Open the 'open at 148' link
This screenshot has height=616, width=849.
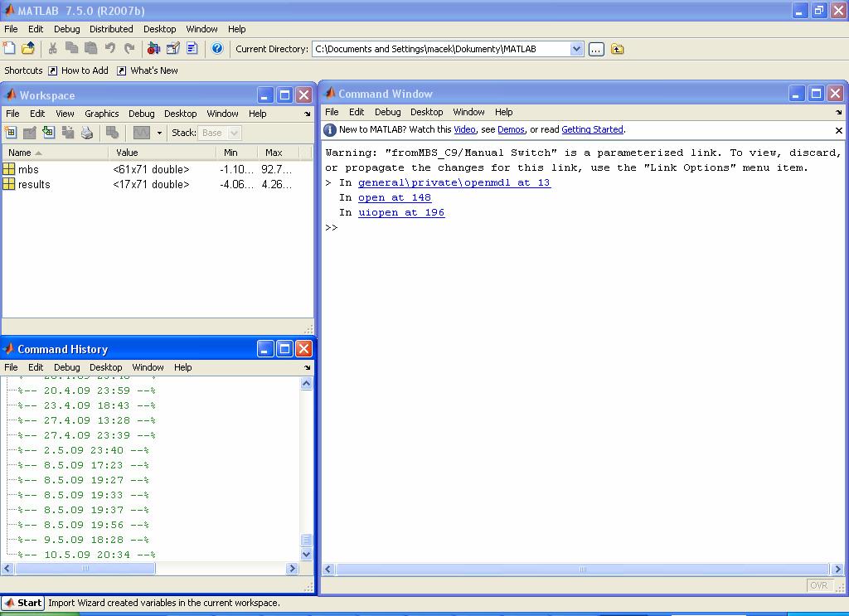(395, 198)
